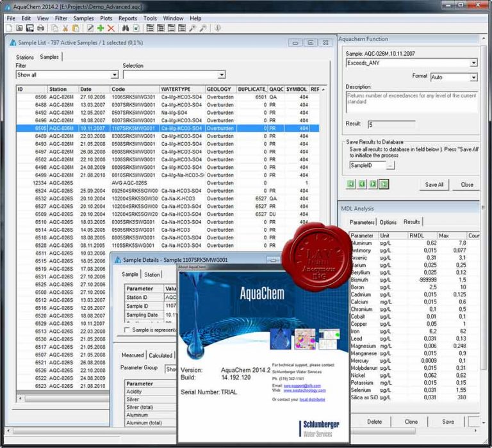
Task: Click the Save toolbar icon
Action: [30, 28]
